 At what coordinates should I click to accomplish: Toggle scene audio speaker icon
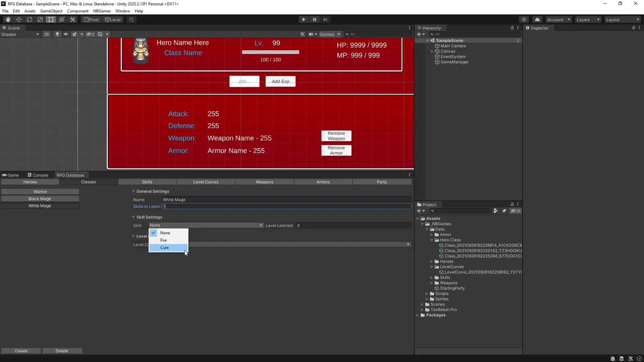66,34
